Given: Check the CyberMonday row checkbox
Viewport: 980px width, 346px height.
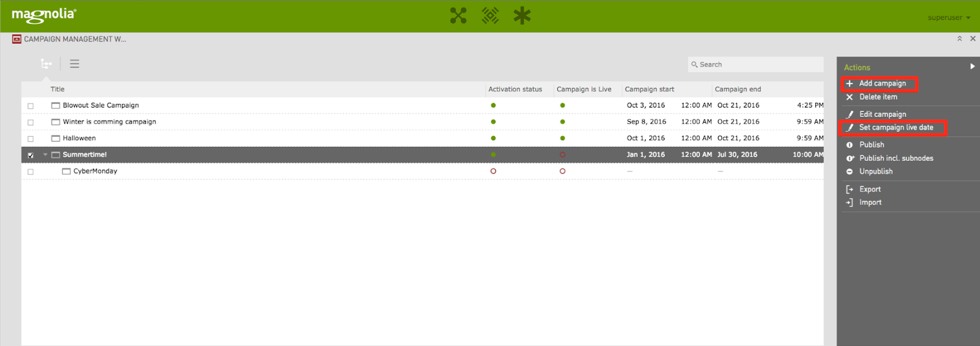Looking at the screenshot, I should [31, 172].
